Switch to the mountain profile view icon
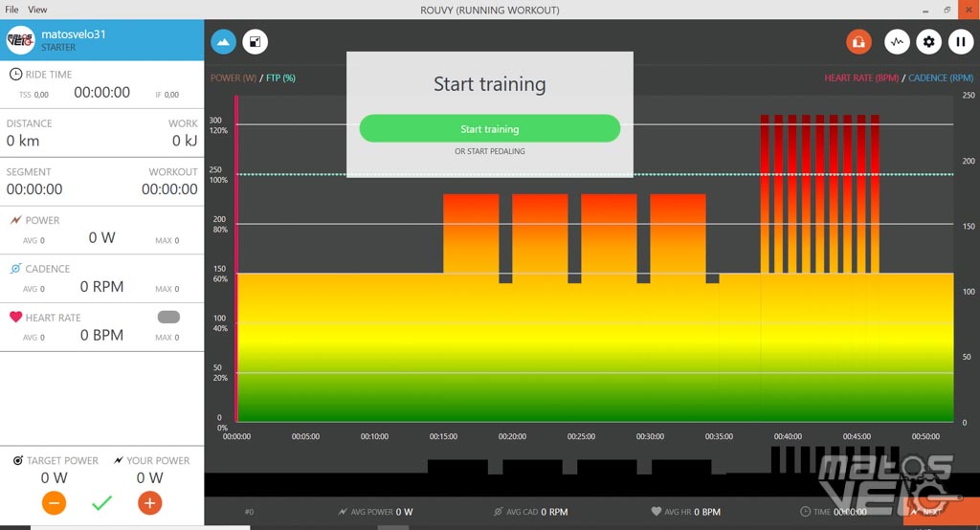Viewport: 980px width, 530px height. (223, 42)
